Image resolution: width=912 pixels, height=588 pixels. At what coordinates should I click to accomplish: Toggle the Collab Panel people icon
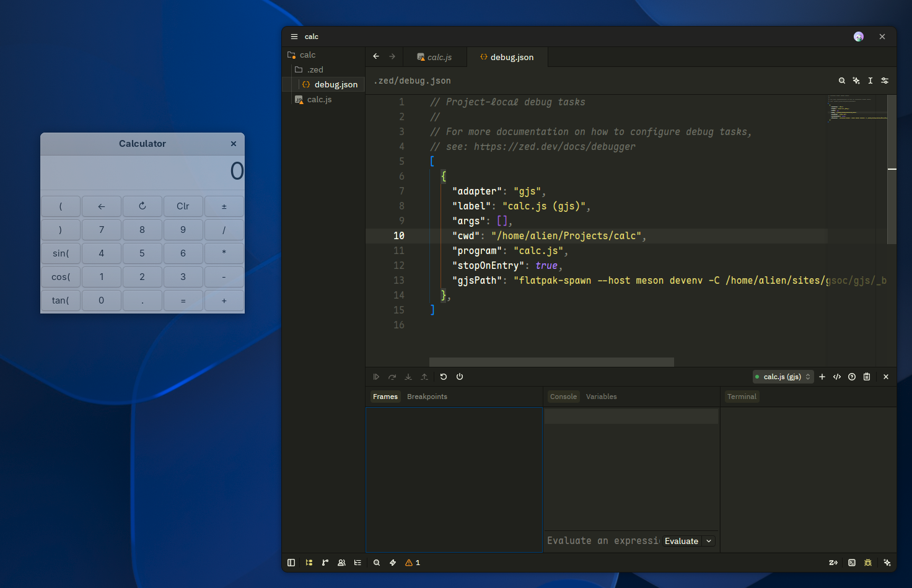pyautogui.click(x=341, y=563)
